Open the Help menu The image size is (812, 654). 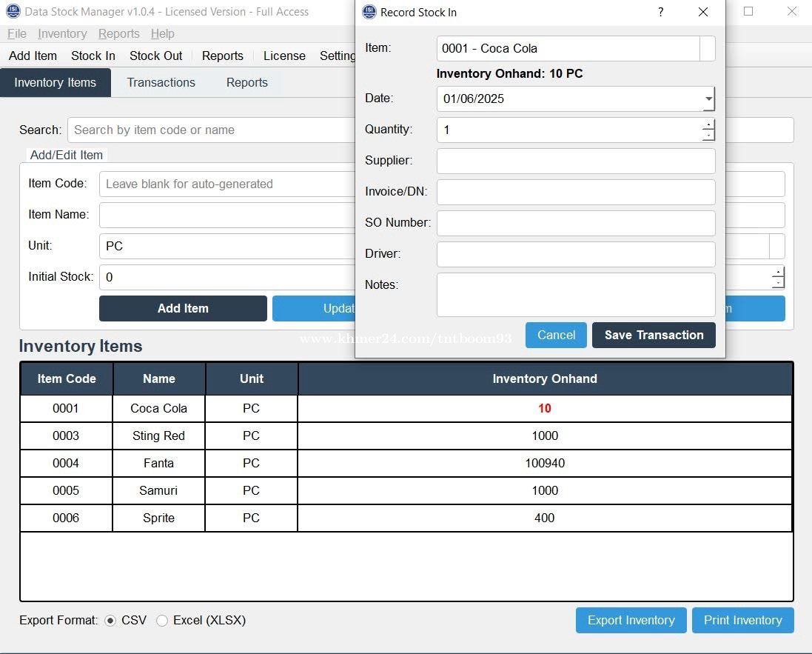(163, 33)
